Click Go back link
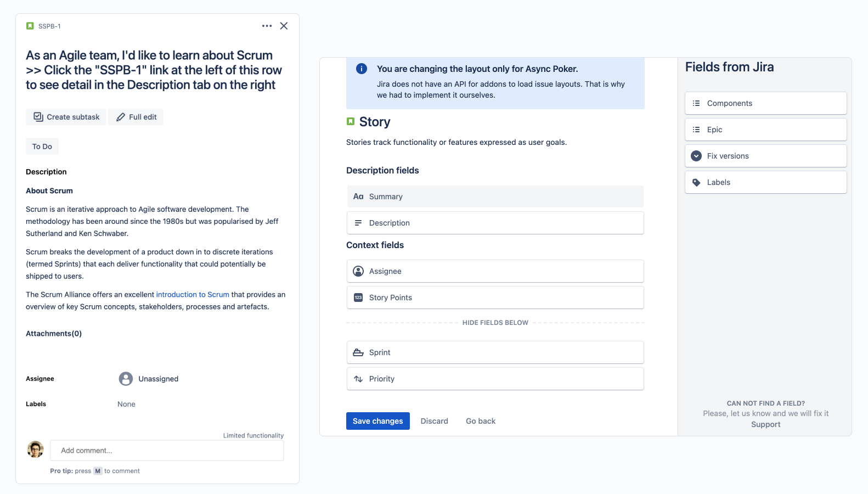 click(x=481, y=421)
